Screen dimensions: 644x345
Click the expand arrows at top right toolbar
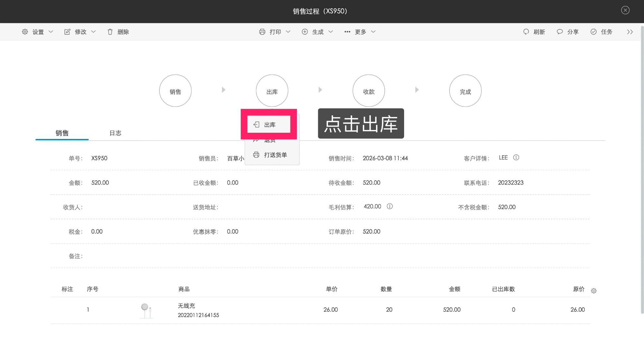(x=630, y=32)
